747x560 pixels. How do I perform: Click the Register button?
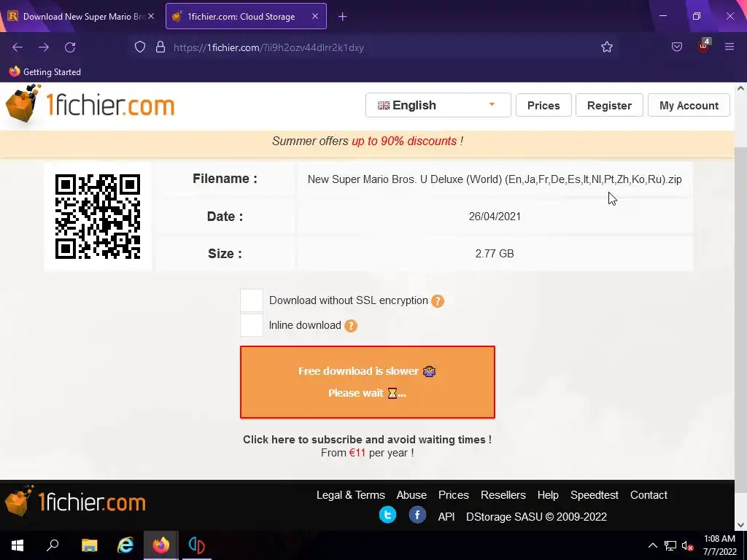(609, 105)
